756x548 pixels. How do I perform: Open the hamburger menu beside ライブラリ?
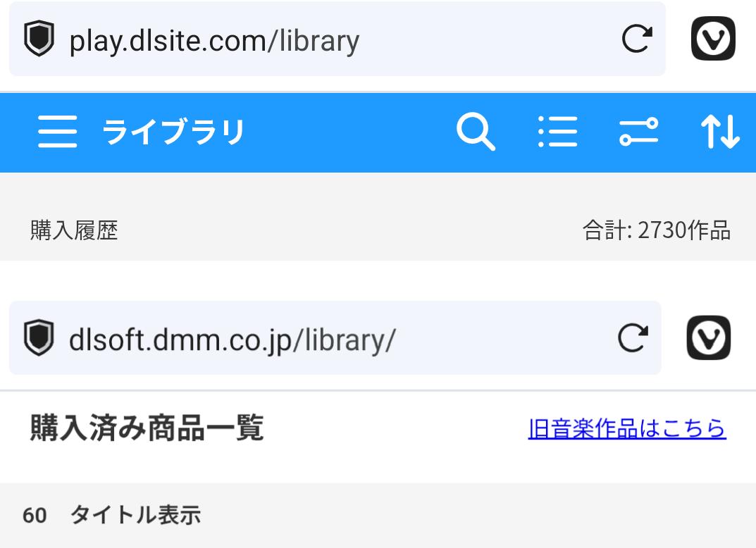coord(57,132)
